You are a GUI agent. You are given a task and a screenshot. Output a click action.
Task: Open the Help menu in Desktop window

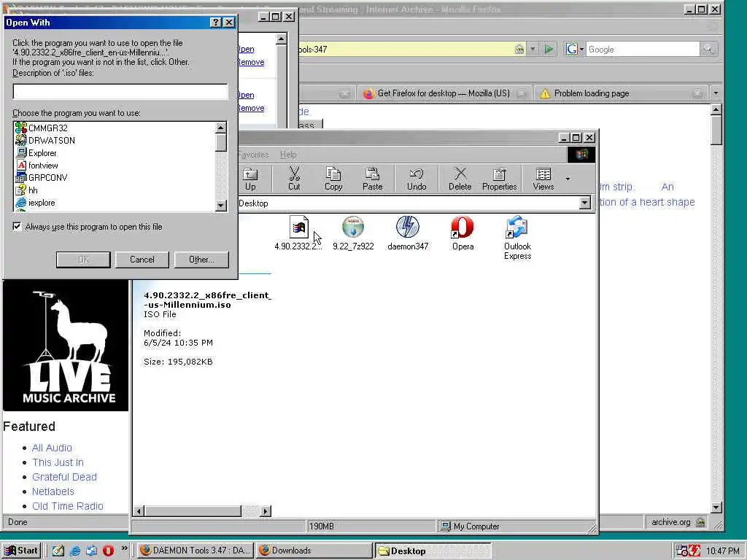tap(288, 155)
